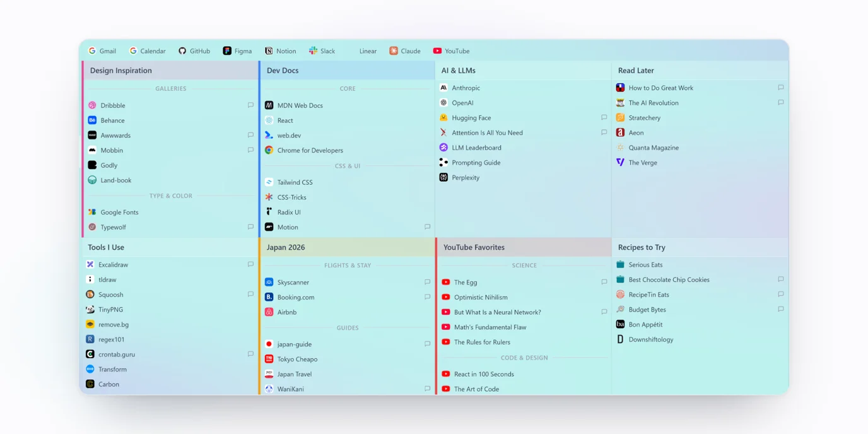Click the Anthropic logo icon
Image resolution: width=868 pixels, height=434 pixels.
[x=443, y=88]
